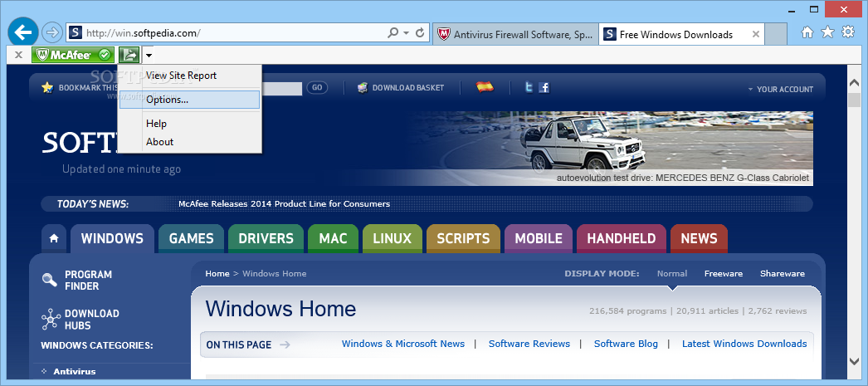Expand the Your Account dropdown

pyautogui.click(x=781, y=89)
